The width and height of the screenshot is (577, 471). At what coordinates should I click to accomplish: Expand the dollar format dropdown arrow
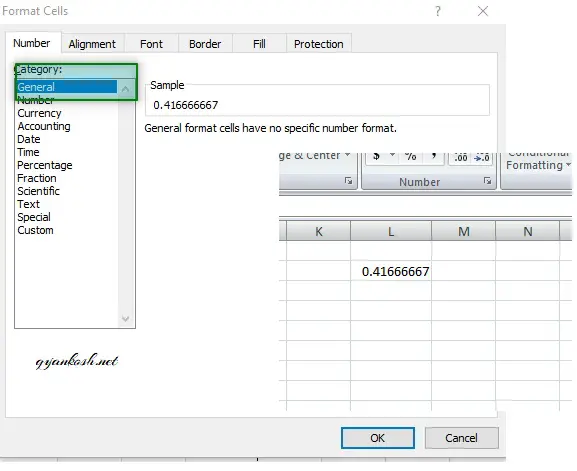(392, 155)
